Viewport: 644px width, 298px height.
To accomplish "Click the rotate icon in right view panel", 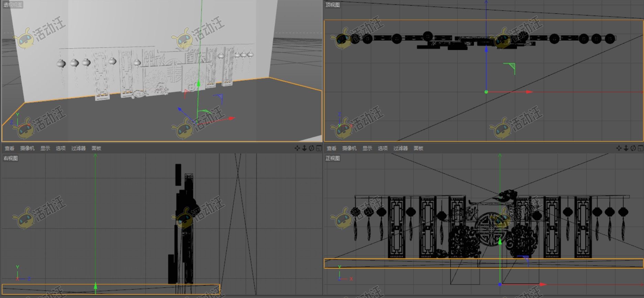I will tap(311, 148).
